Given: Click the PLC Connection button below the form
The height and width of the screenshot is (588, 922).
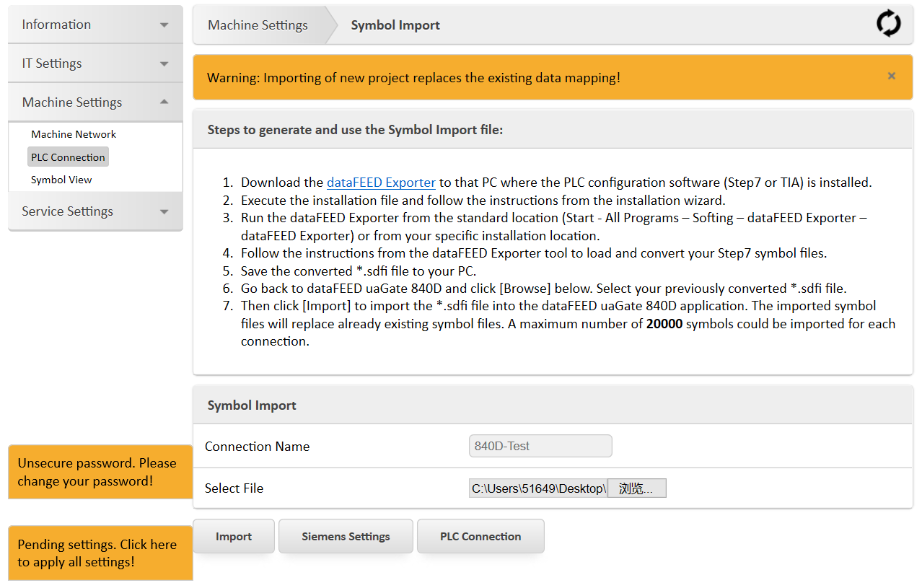Looking at the screenshot, I should [x=480, y=536].
